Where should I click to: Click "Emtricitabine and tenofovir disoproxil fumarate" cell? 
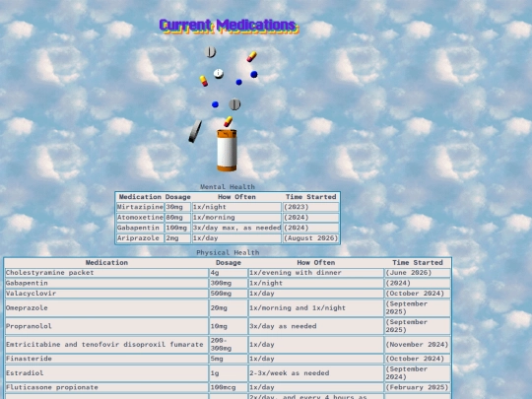pos(106,345)
